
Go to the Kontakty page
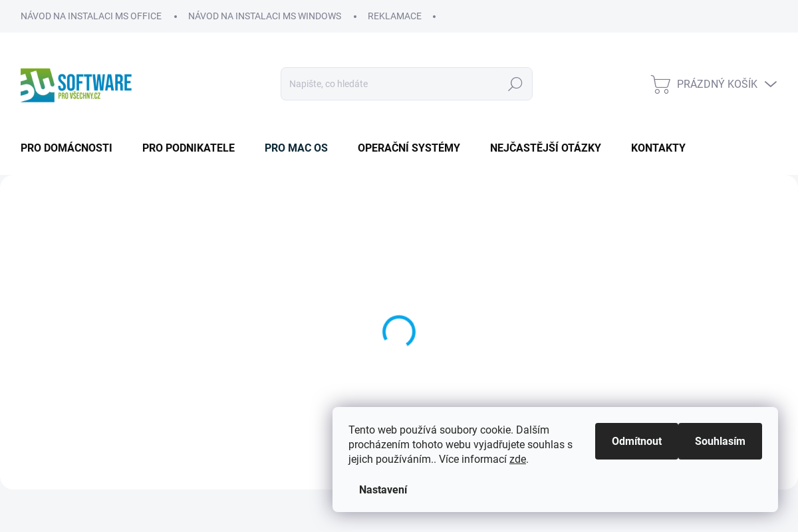pos(658,148)
